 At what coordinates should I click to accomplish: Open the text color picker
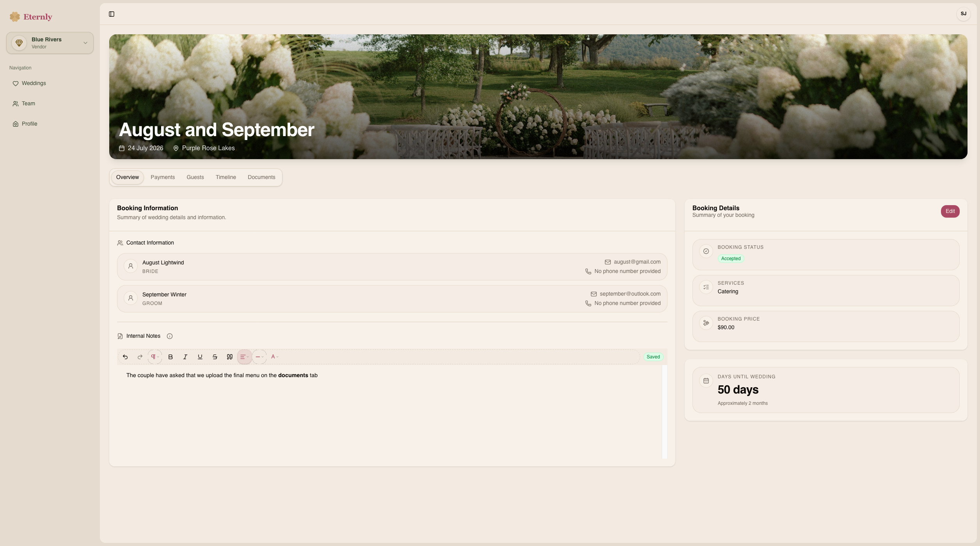tap(275, 357)
